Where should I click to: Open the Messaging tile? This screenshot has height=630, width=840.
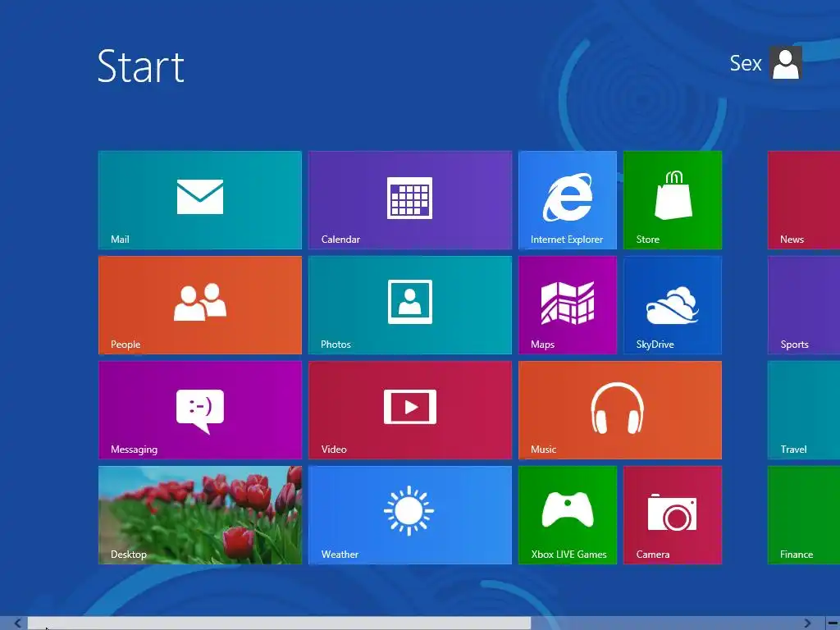point(200,410)
